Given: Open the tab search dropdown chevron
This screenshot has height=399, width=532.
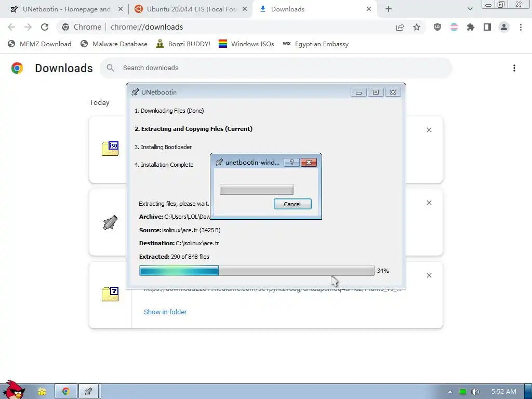Looking at the screenshot, I should click(470, 9).
